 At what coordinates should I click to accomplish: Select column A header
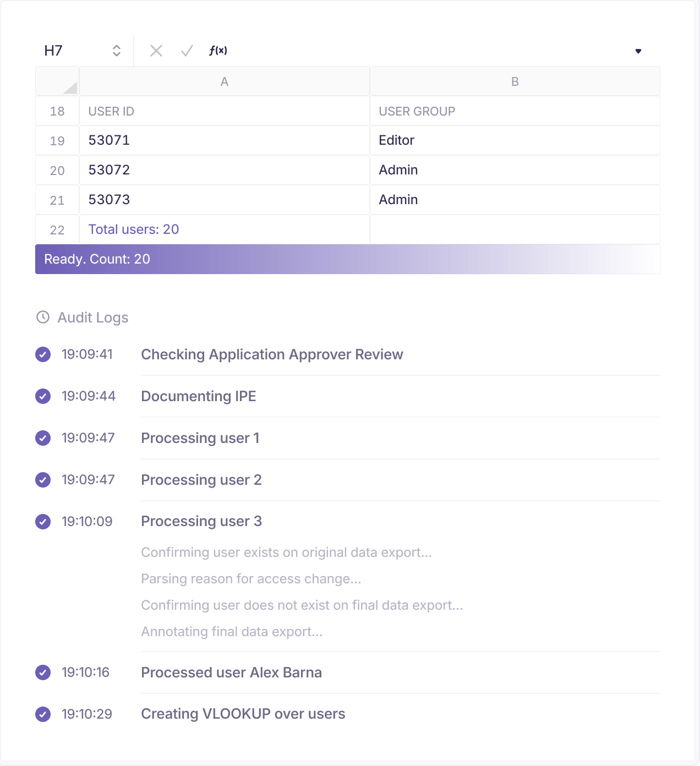tap(225, 81)
